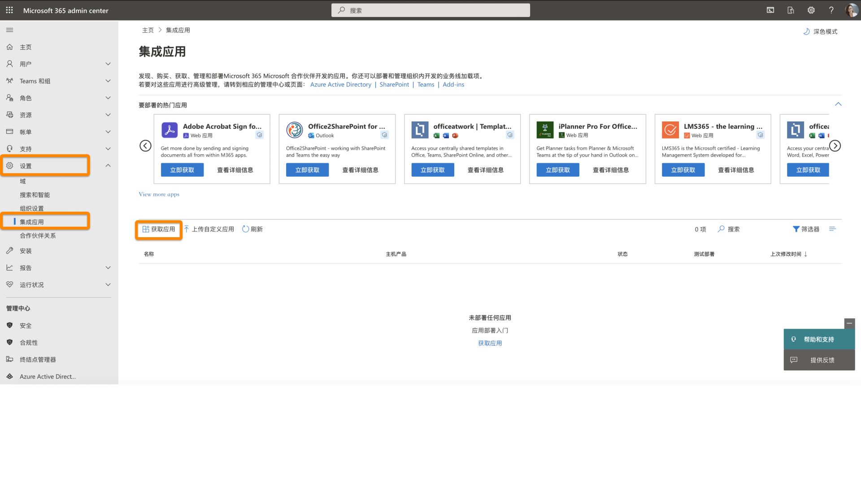This screenshot has width=861, height=504.
Task: Open list view options icon
Action: (833, 229)
